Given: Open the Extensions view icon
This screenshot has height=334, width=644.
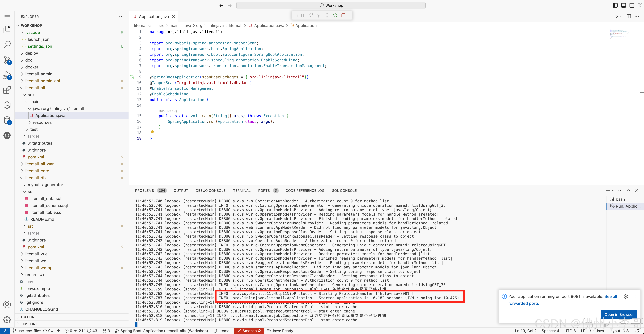Looking at the screenshot, I should [7, 90].
